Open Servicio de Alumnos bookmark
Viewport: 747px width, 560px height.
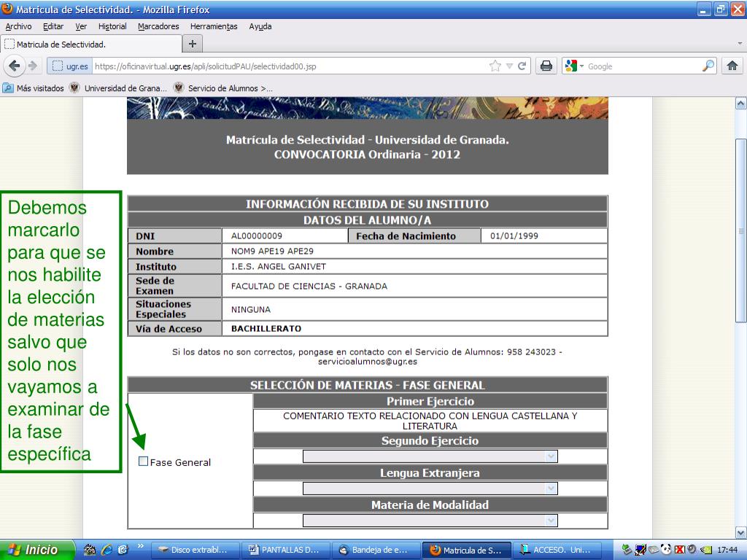223,88
